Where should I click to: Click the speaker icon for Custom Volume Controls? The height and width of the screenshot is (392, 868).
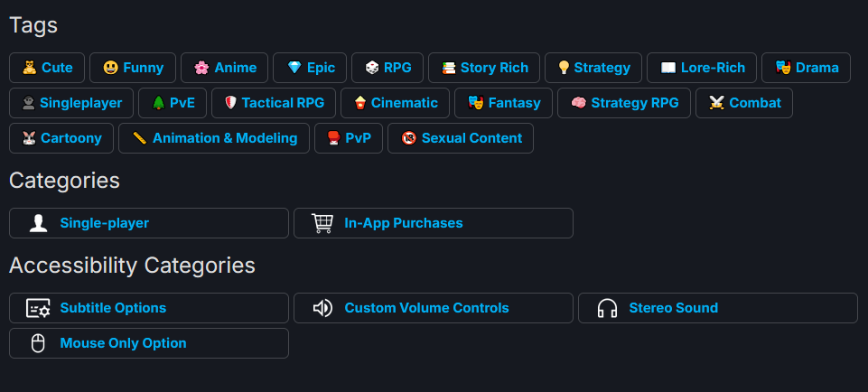[x=322, y=308]
